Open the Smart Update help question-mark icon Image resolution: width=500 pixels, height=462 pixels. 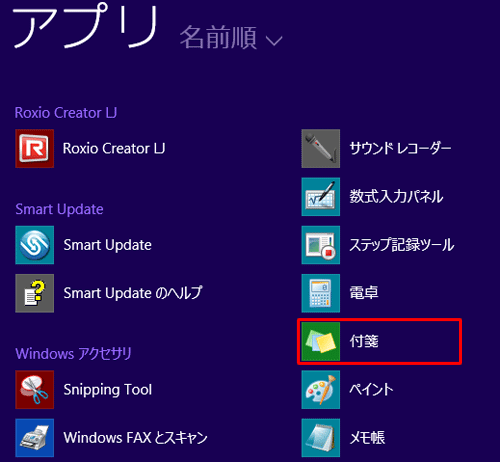(x=34, y=293)
